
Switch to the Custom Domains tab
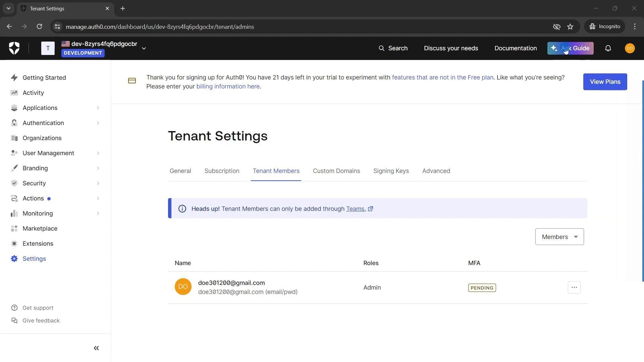[336, 171]
